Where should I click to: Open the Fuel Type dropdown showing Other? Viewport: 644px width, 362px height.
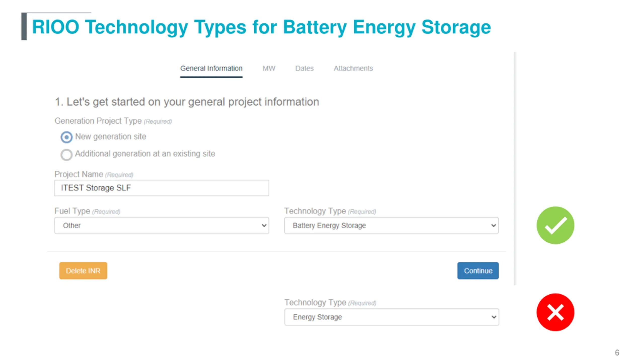(162, 225)
